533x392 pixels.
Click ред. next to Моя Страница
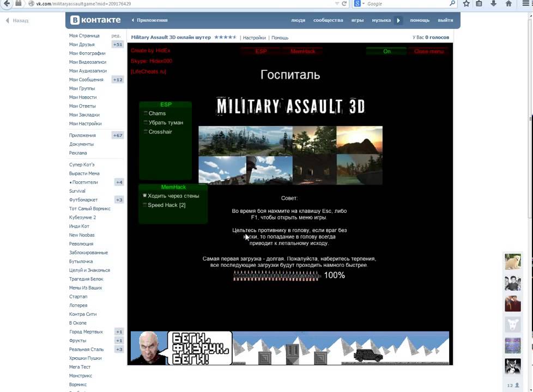click(x=116, y=36)
